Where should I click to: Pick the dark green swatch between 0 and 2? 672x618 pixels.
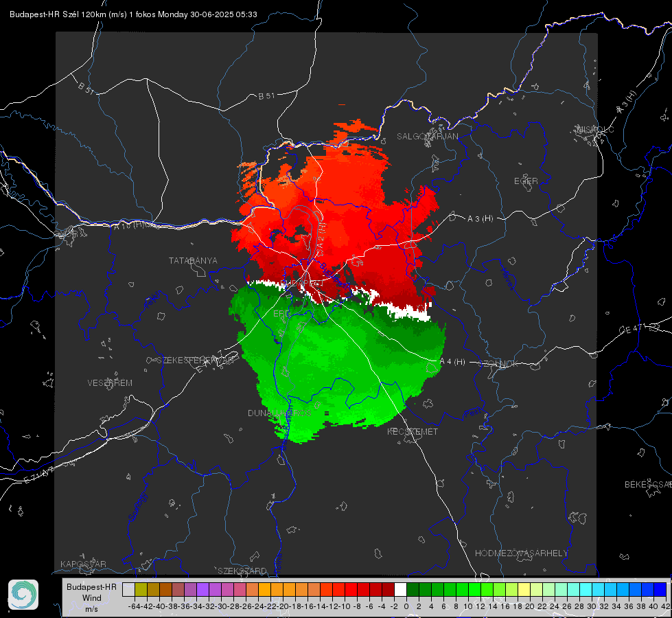coord(413,589)
